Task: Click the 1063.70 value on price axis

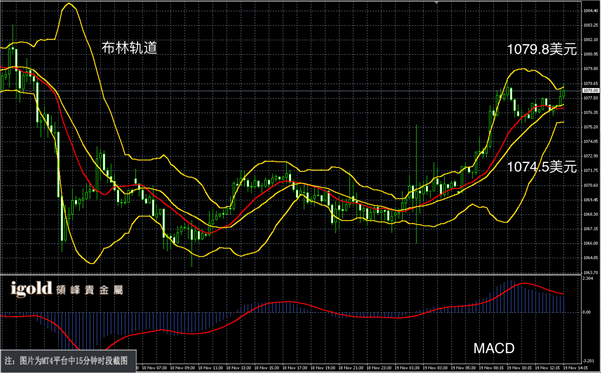Action: point(591,273)
